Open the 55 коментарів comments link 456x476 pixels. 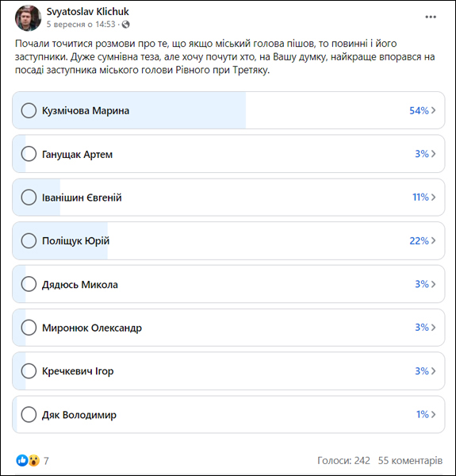410,460
